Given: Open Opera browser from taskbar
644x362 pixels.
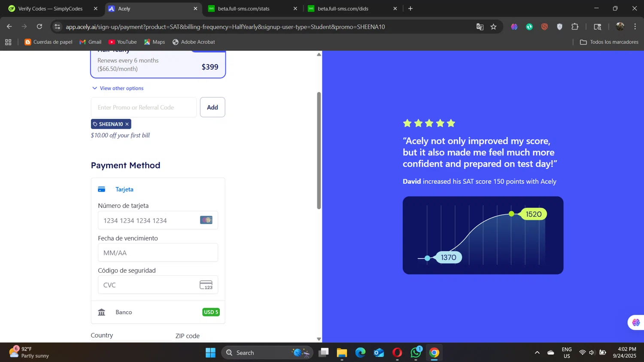Looking at the screenshot, I should 397,353.
